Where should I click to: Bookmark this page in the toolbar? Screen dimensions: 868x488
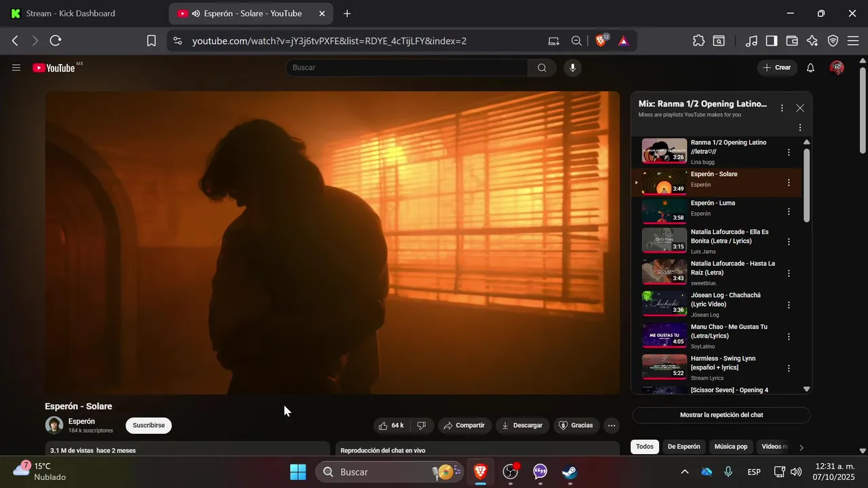click(x=151, y=41)
